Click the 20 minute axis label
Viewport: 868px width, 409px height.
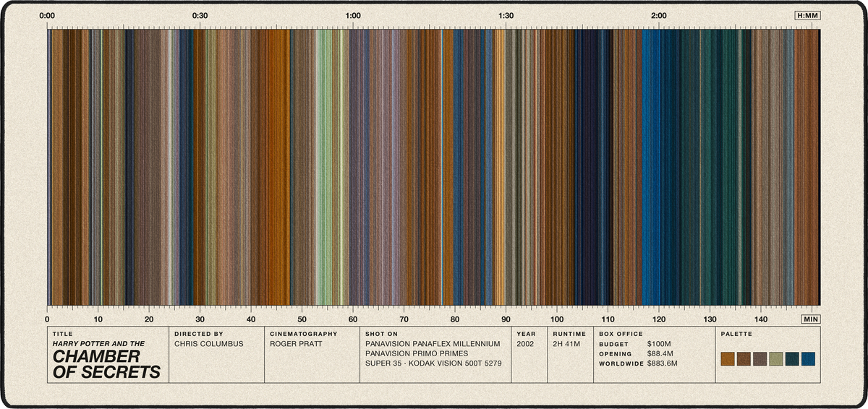click(149, 319)
